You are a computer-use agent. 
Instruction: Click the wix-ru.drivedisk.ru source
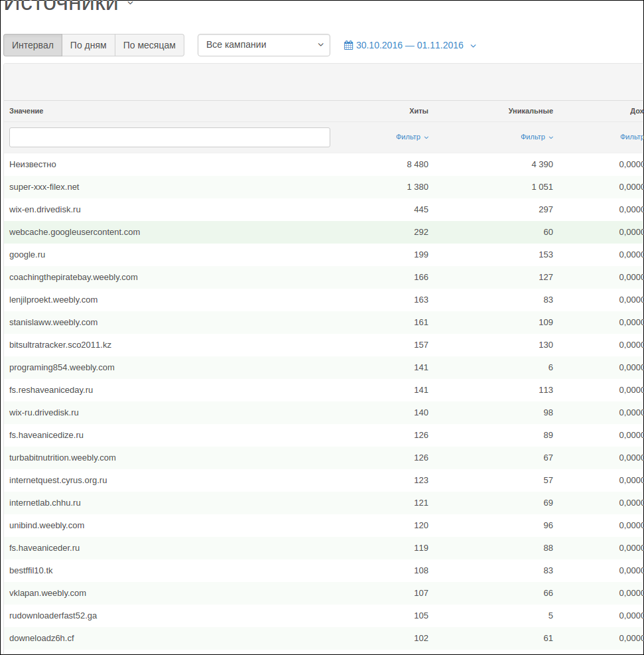[x=44, y=413]
